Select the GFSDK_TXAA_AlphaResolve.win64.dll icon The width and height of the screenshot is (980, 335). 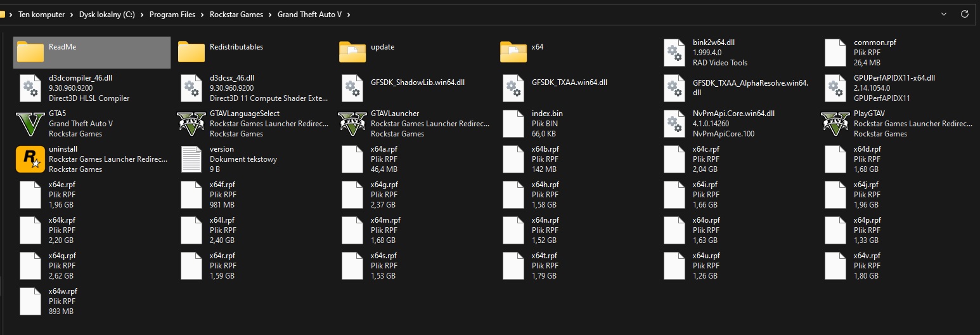point(674,88)
